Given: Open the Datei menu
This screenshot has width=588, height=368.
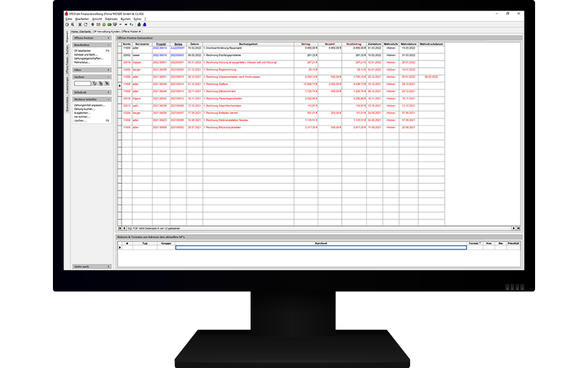Looking at the screenshot, I should [68, 19].
